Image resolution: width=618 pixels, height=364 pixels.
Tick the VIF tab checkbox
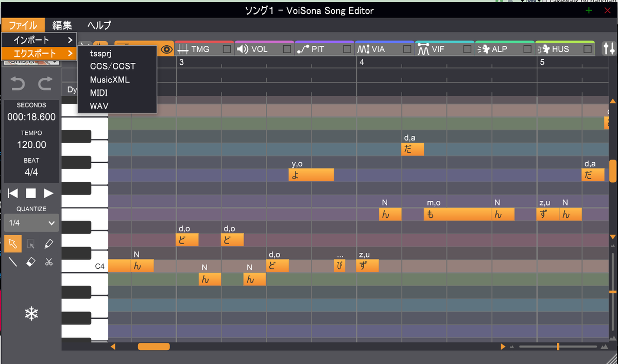(x=467, y=49)
